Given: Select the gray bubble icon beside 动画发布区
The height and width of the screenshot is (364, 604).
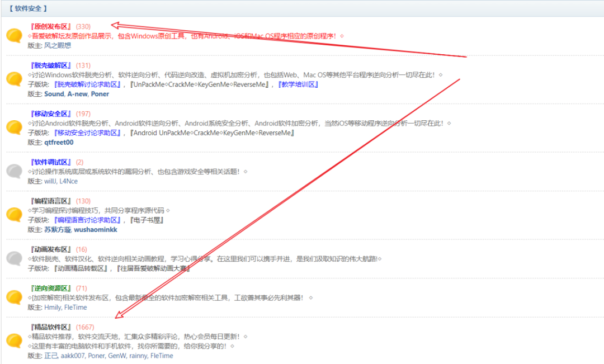Looking at the screenshot, I should point(14,258).
